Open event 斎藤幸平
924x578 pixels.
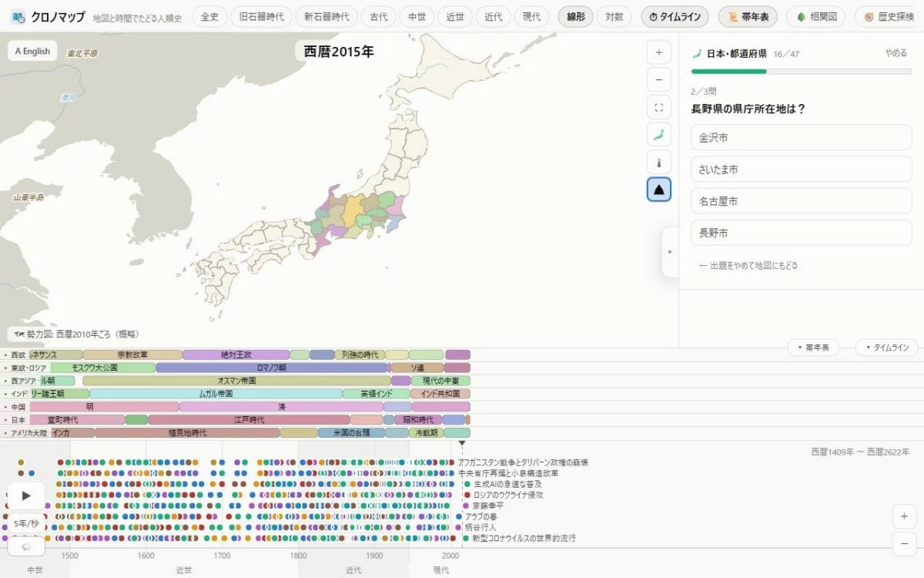coord(483,506)
